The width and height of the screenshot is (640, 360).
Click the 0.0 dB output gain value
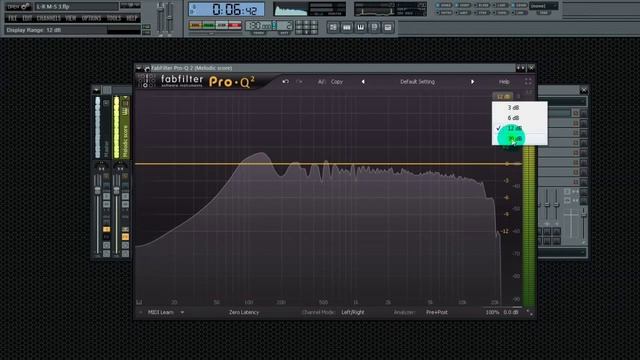tap(511, 312)
